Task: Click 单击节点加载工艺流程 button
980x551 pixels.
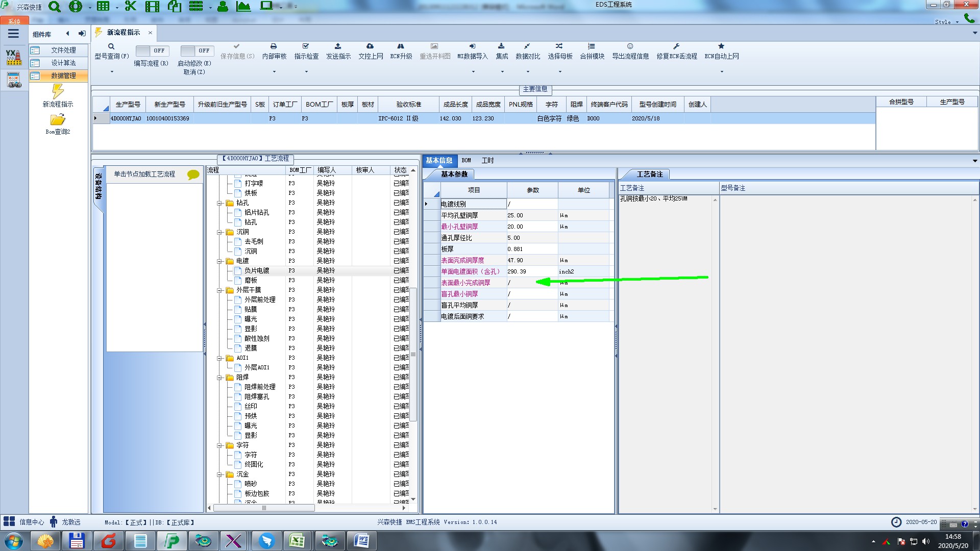Action: pyautogui.click(x=155, y=174)
